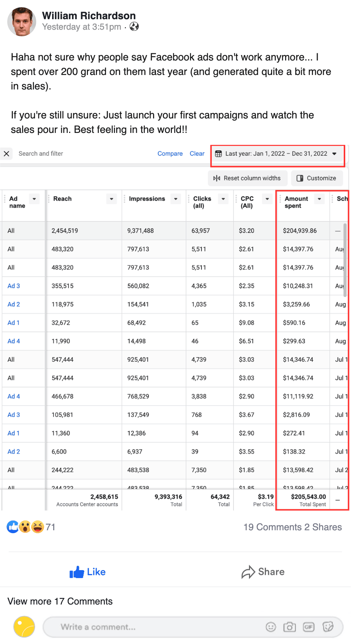Grab the Clicks (all) column drag handle
Image resolution: width=351 pixels, height=644 pixels.
pyautogui.click(x=189, y=199)
